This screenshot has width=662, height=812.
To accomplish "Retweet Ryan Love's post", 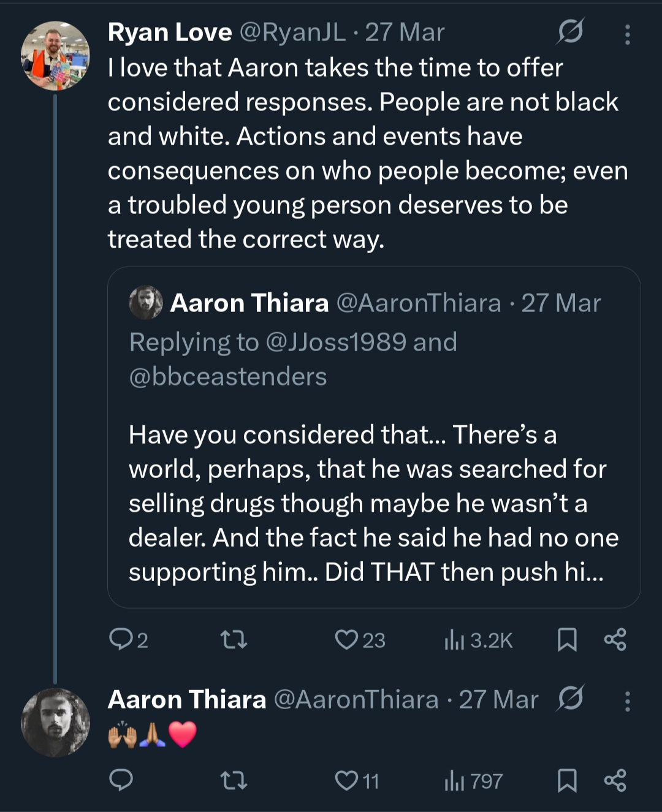I will (x=234, y=640).
